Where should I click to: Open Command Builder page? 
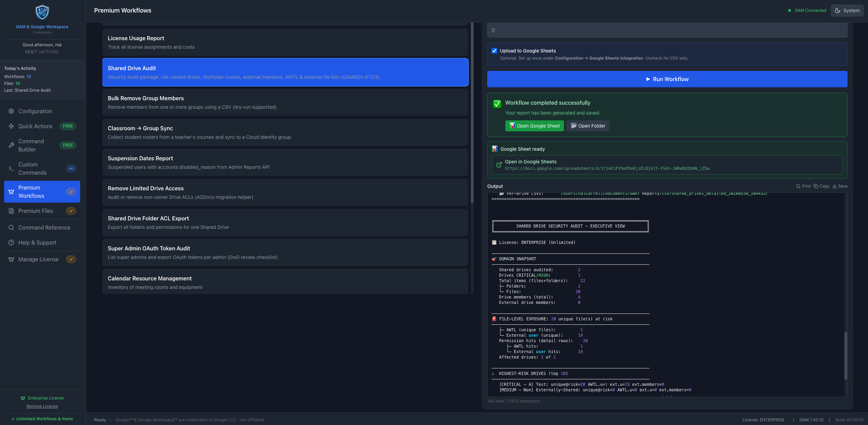click(42, 145)
